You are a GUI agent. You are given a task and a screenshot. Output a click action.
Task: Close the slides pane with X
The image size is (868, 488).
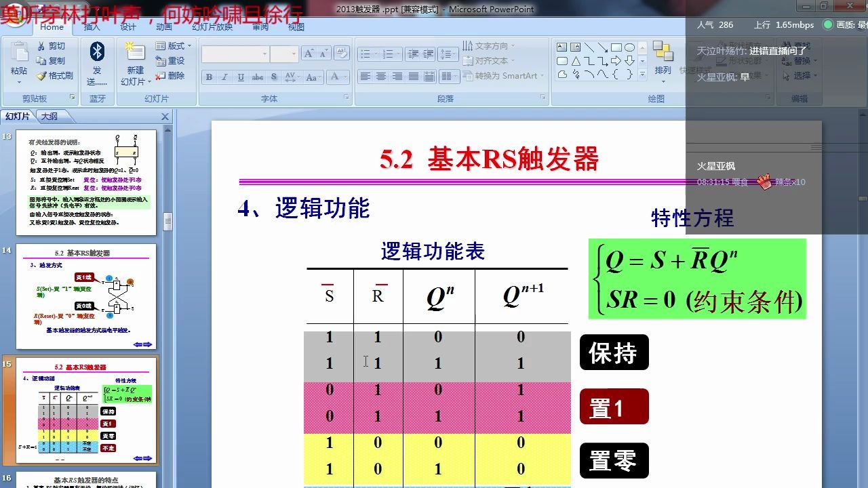[165, 117]
